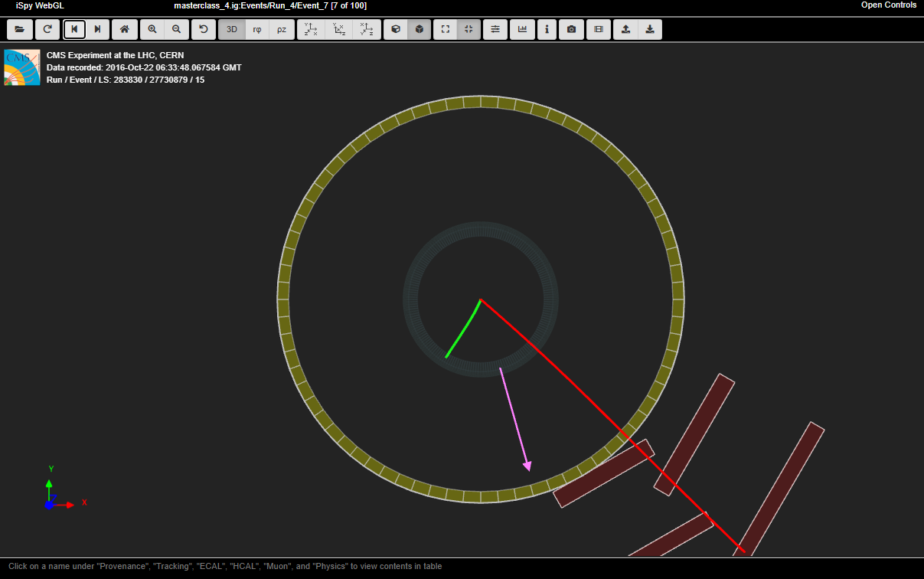This screenshot has width=924, height=579.
Task: Switch to rφ projection view
Action: tap(257, 29)
